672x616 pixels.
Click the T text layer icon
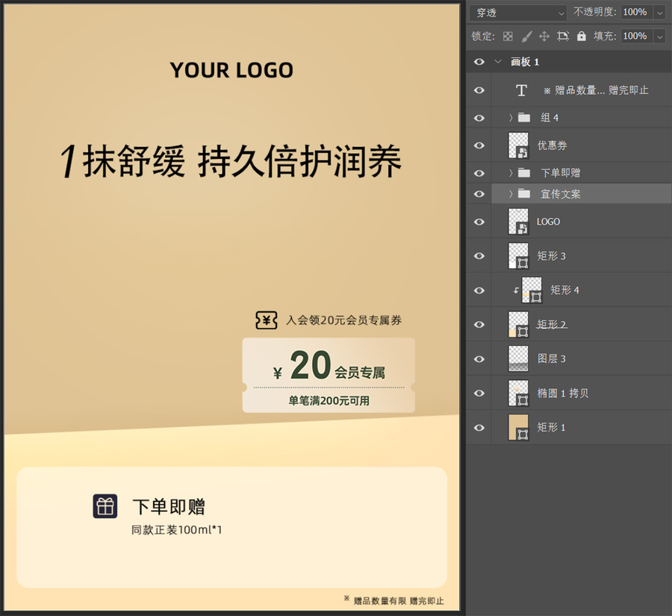tap(521, 90)
